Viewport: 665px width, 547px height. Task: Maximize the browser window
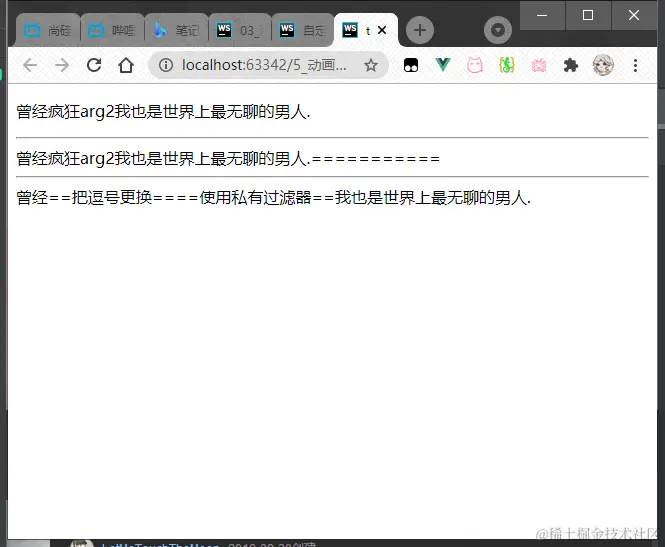point(588,15)
